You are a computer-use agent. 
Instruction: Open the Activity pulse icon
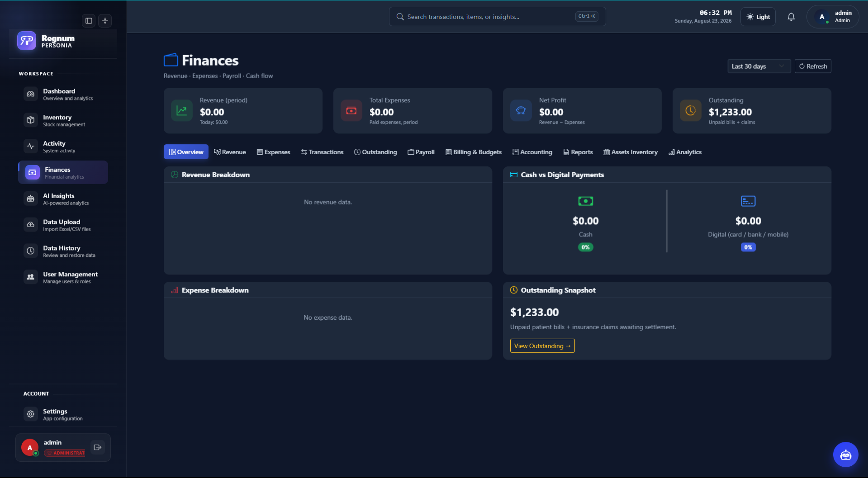click(30, 147)
